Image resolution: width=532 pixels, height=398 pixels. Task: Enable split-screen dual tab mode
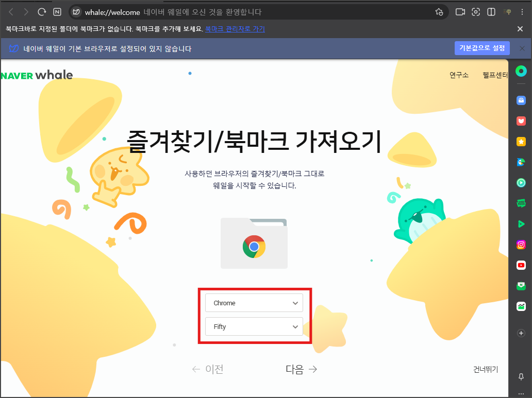490,12
